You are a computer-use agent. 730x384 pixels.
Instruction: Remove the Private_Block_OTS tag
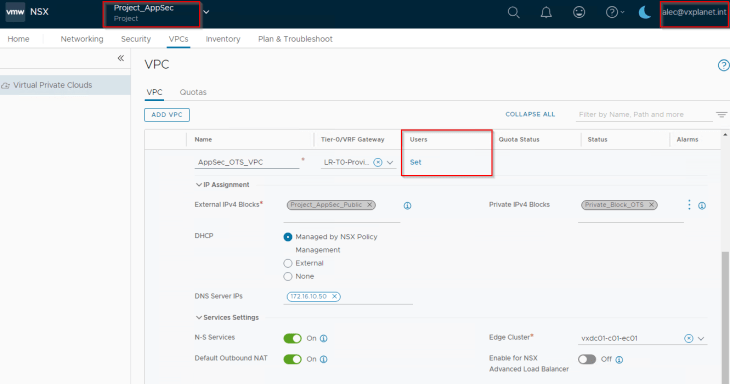(x=651, y=205)
